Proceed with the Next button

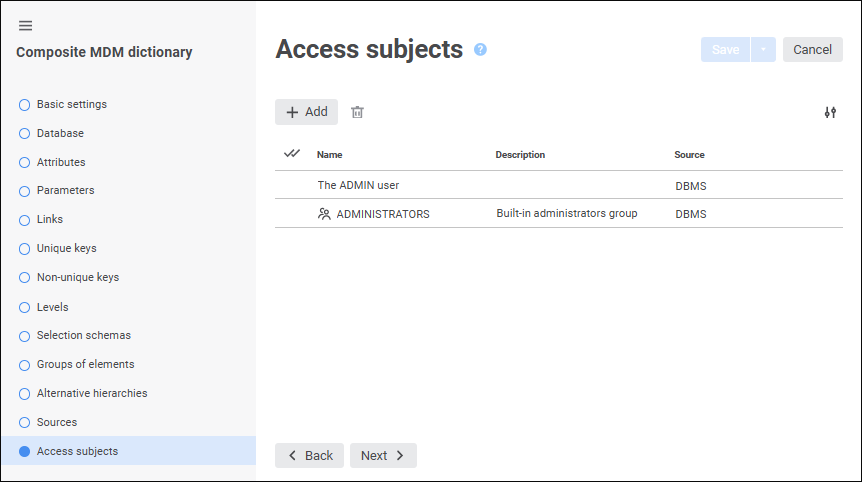[383, 456]
